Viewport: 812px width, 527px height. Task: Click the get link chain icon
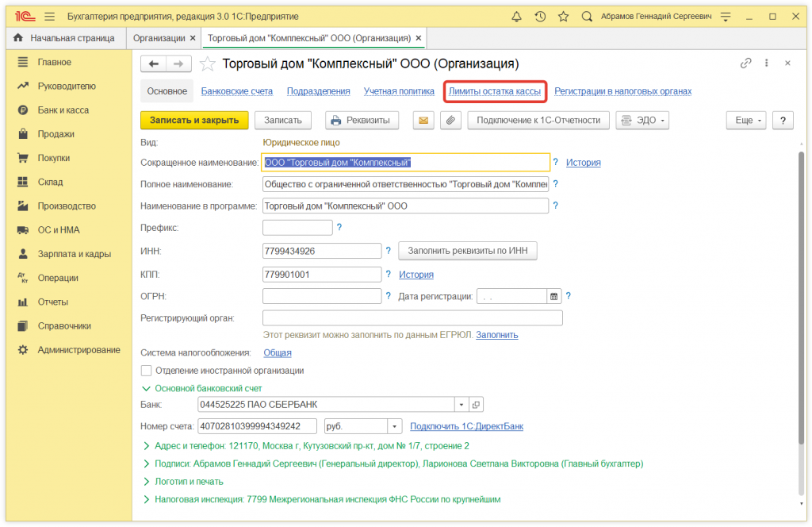click(x=745, y=63)
